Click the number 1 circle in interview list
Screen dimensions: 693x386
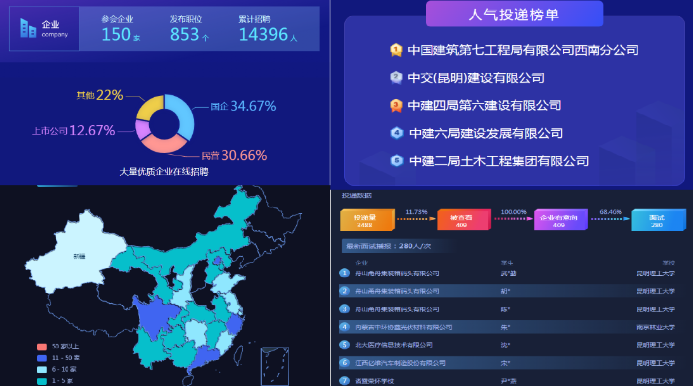pyautogui.click(x=344, y=273)
